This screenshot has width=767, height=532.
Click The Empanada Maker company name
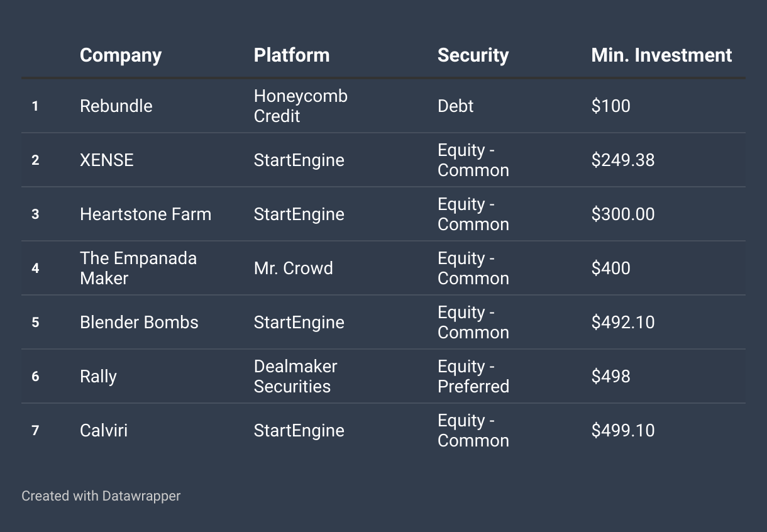(x=138, y=268)
